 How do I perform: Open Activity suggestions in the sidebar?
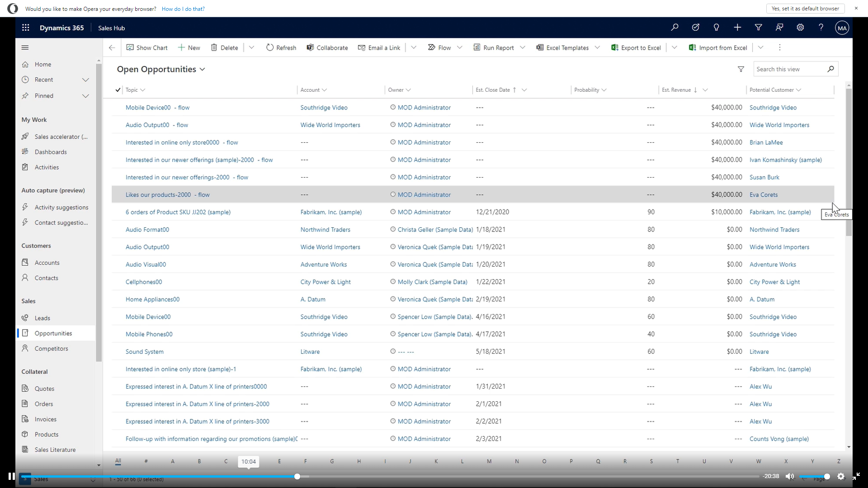click(x=61, y=207)
